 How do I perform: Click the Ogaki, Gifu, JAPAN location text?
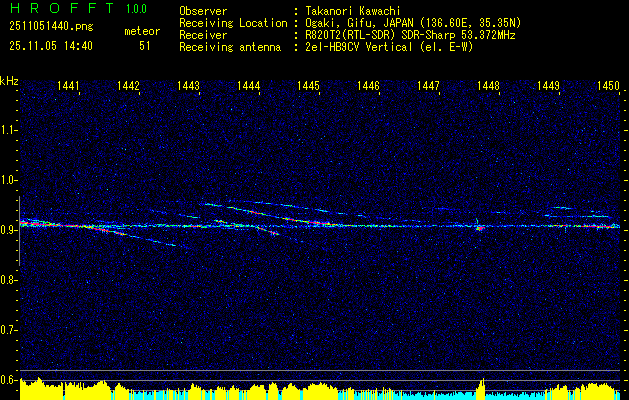point(414,23)
